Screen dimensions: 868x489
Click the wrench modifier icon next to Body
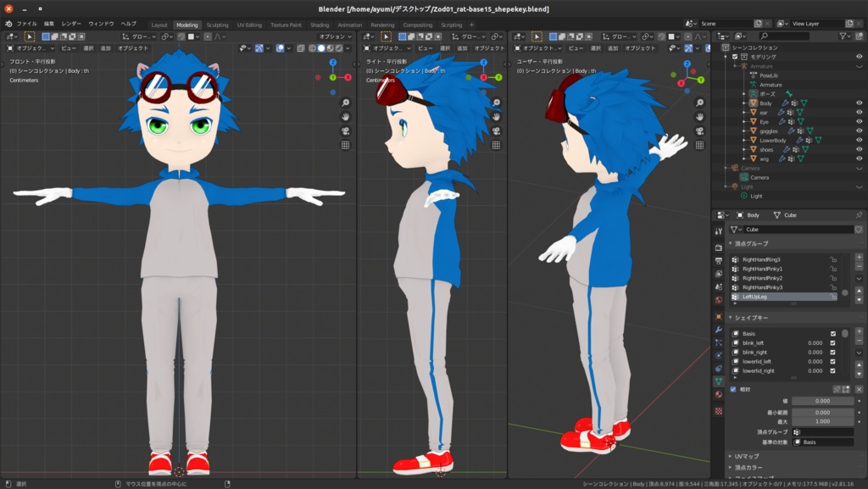click(x=784, y=103)
